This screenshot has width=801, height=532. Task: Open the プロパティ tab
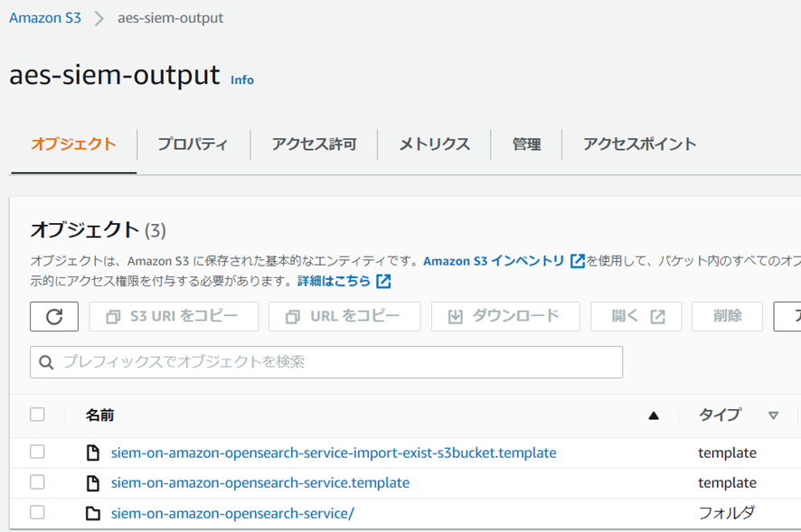click(x=193, y=144)
